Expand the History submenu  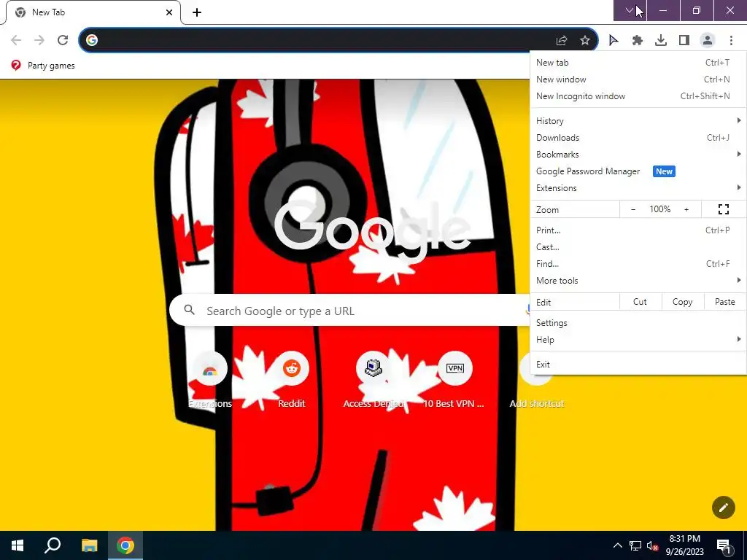638,121
